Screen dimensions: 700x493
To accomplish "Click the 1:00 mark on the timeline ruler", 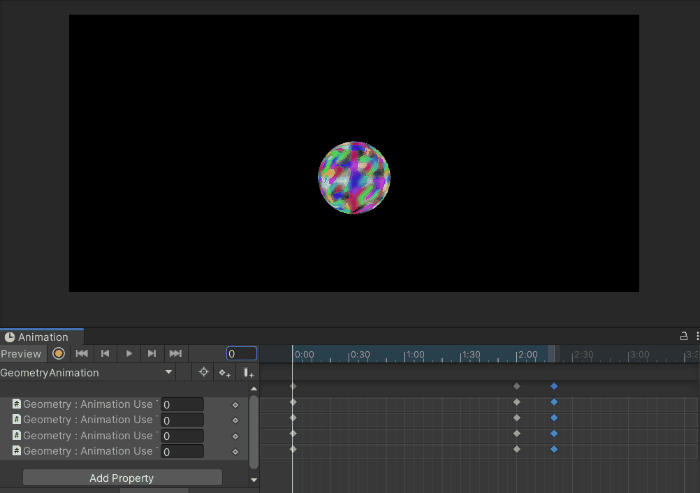I will (x=415, y=355).
